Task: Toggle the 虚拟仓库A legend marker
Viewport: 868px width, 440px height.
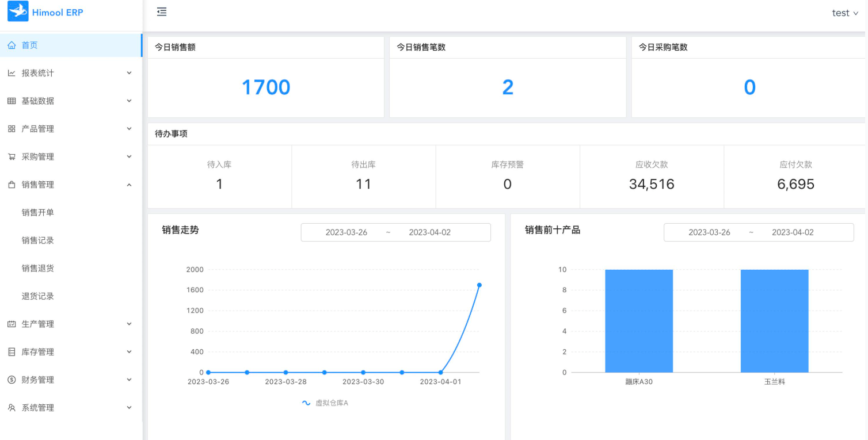Action: 306,403
